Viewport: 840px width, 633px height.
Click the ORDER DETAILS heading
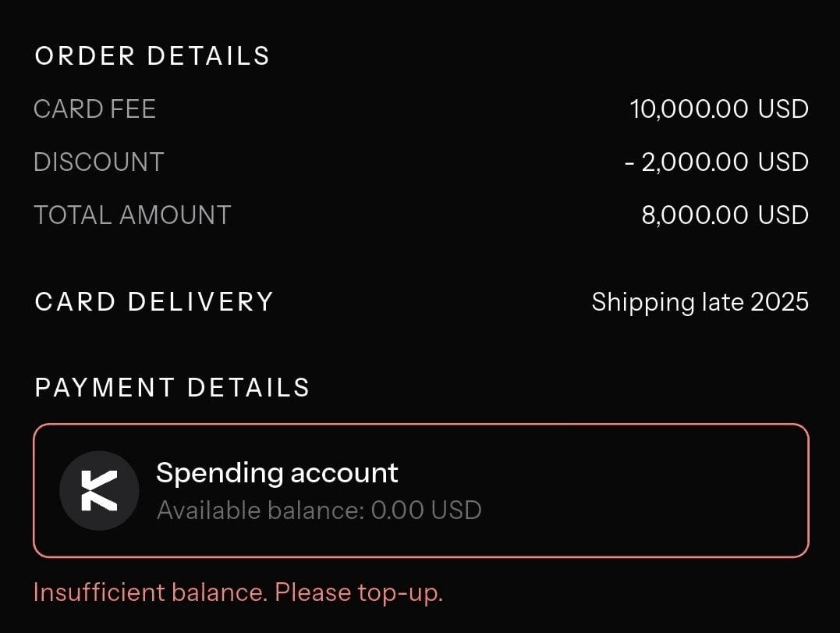(x=152, y=56)
